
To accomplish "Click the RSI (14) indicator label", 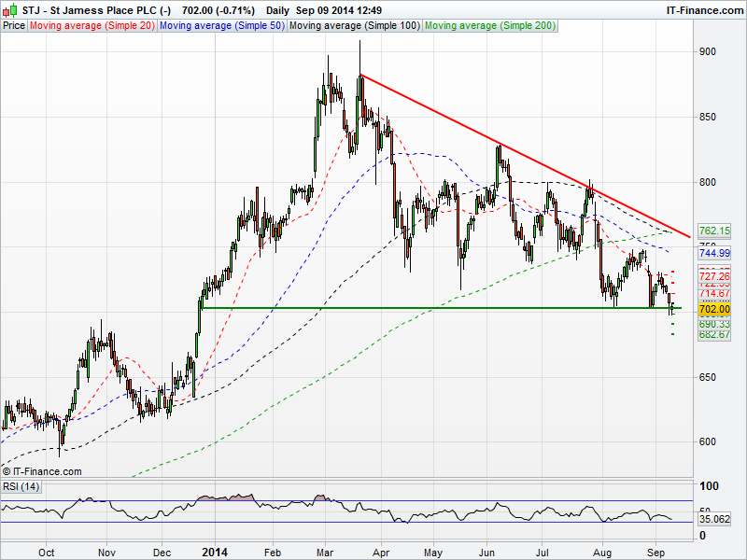I will coord(21,486).
